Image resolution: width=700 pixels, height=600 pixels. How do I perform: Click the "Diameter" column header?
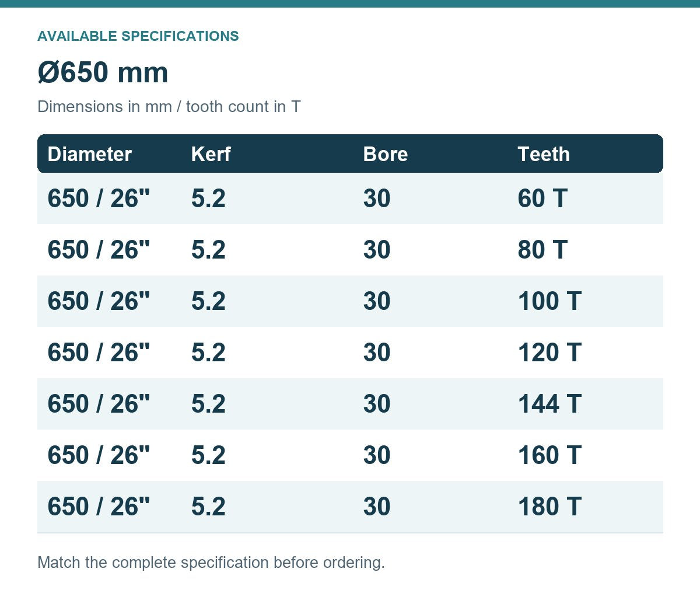tap(90, 154)
